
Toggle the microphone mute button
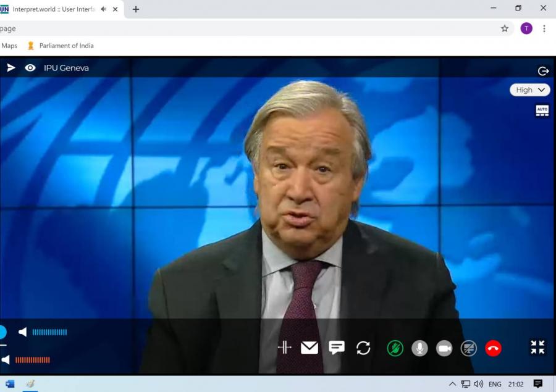419,348
